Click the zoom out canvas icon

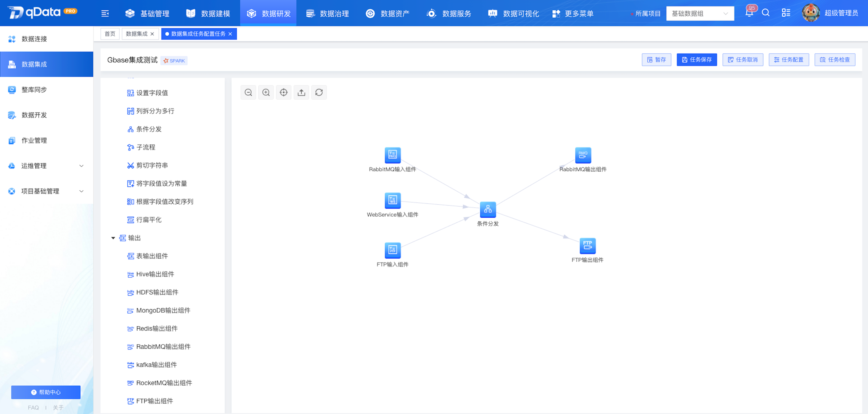(x=248, y=92)
